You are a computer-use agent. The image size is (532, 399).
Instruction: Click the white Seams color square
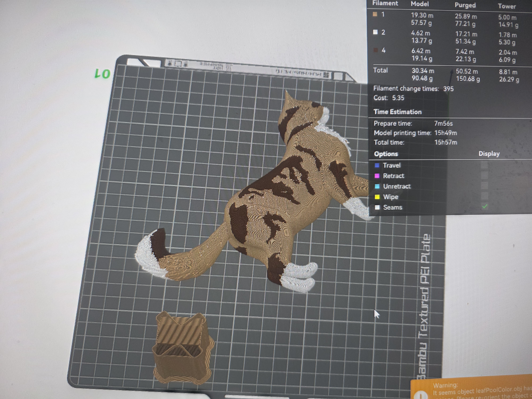click(x=377, y=207)
